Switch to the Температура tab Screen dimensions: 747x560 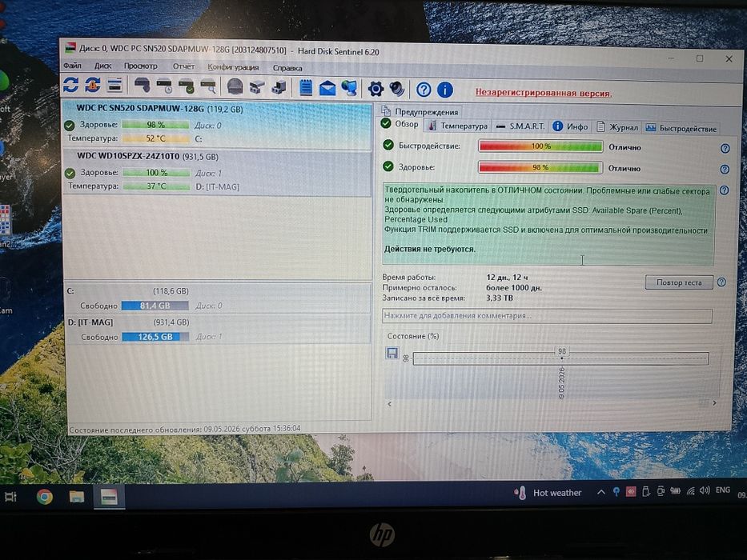point(458,126)
